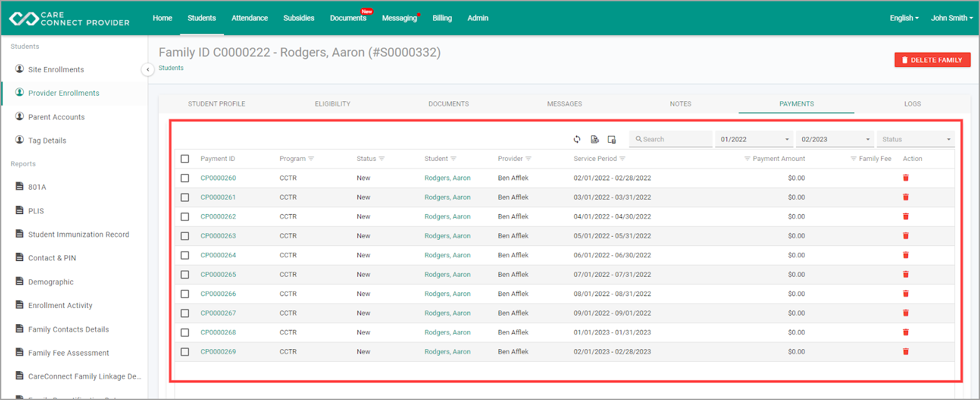Click the payments Search field
This screenshot has width=980, height=400.
671,139
